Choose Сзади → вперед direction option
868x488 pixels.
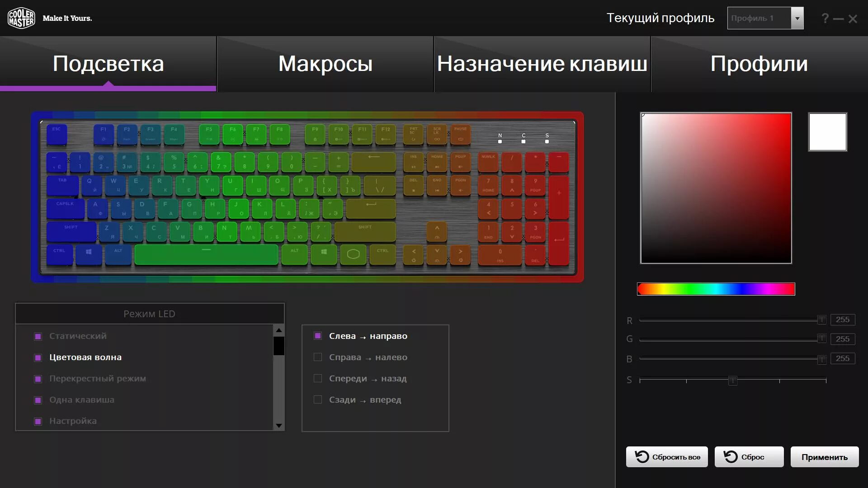click(318, 400)
